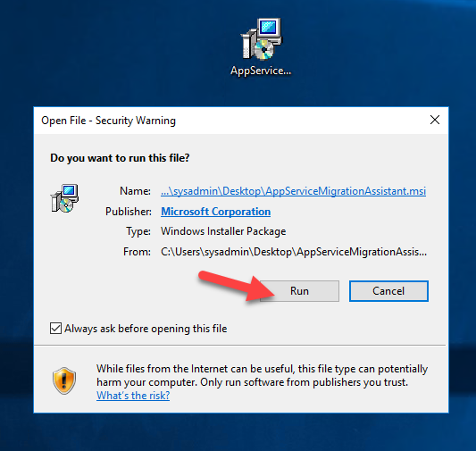The image size is (476, 451).
Task: Untick the Always ask before opening checkbox
Action: pyautogui.click(x=55, y=329)
